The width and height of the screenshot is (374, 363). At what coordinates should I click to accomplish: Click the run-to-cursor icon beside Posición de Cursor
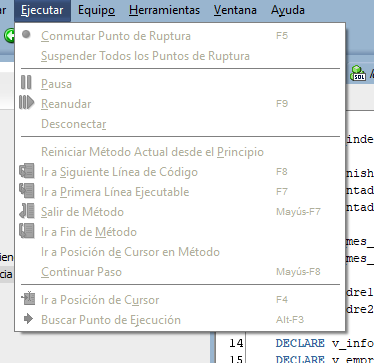(x=28, y=298)
